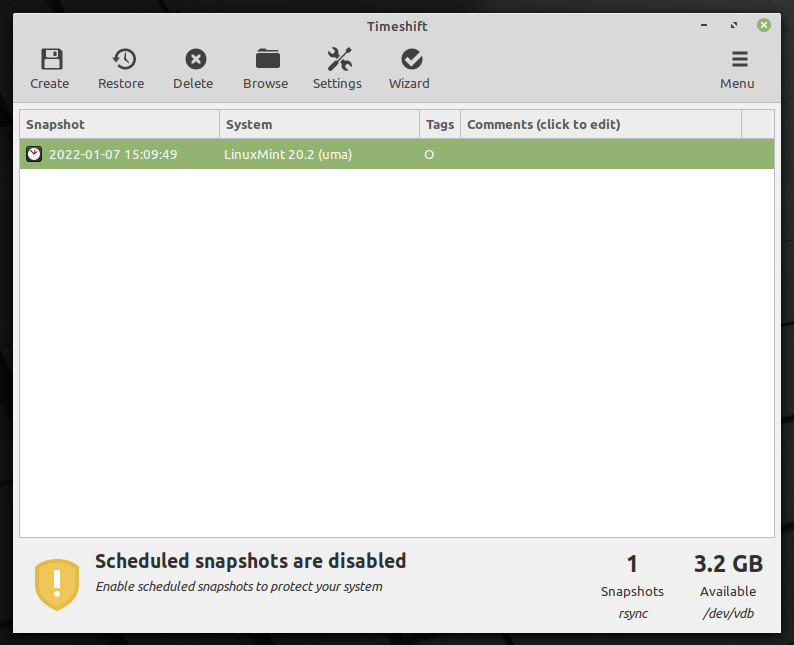Viewport: 794px width, 645px height.
Task: Click the 3.2 GB available figure
Action: 728,564
